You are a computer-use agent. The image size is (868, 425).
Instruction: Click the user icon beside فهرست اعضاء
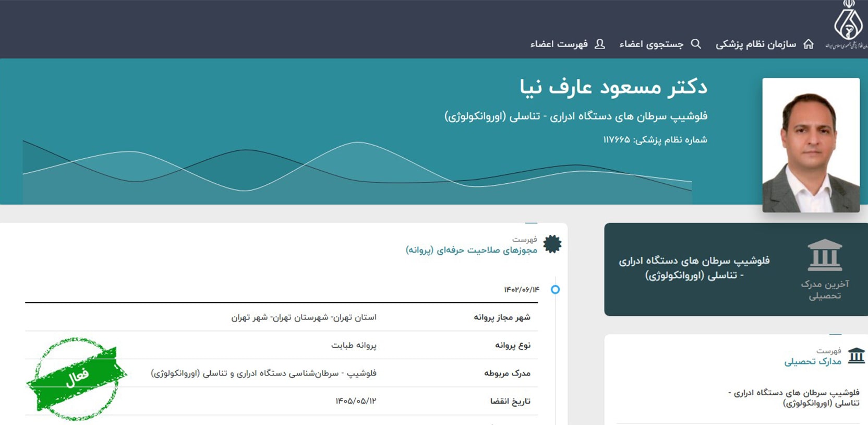[x=600, y=44]
